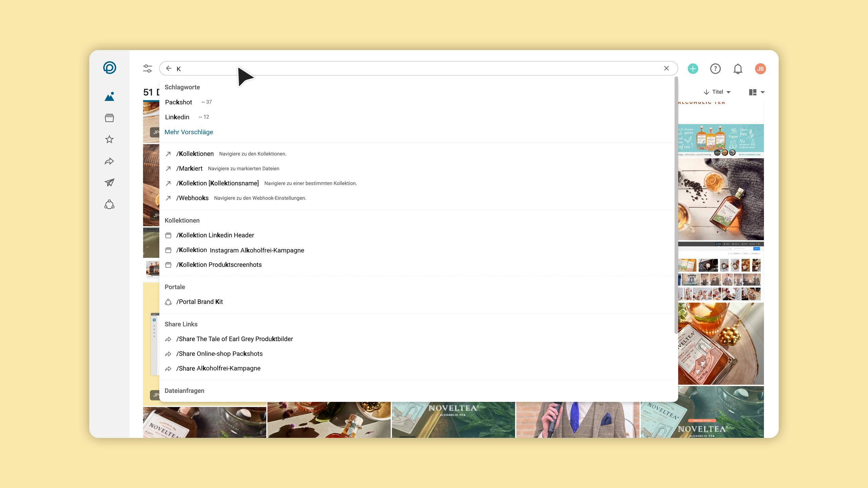This screenshot has height=488, width=868.
Task: Open the help question mark icon
Action: point(715,69)
